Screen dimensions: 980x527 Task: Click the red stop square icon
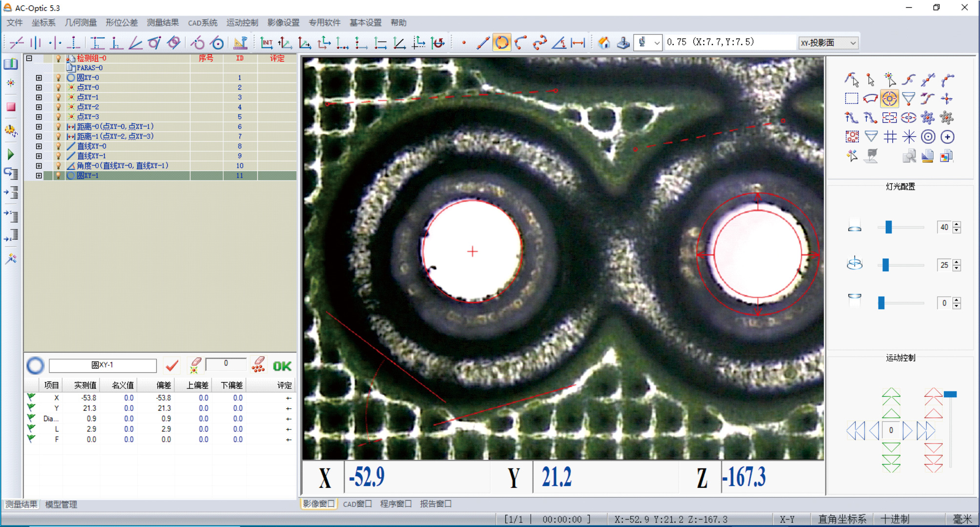click(x=11, y=107)
